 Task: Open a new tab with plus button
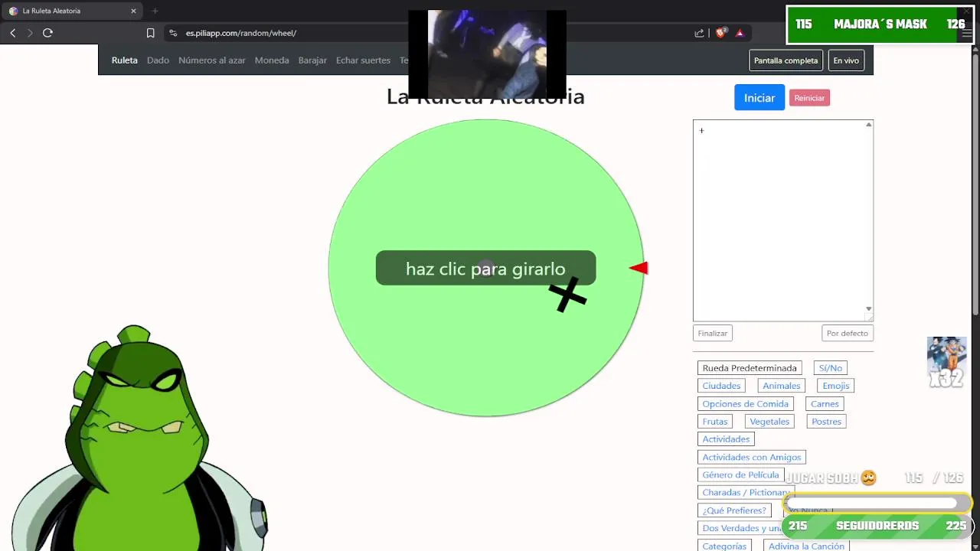click(155, 11)
